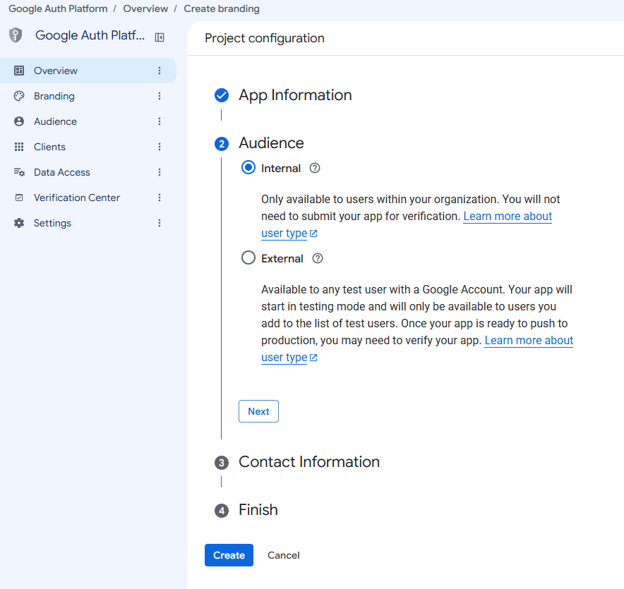This screenshot has width=624, height=589.
Task: Click the Verification Center checkbox icon
Action: [19, 198]
